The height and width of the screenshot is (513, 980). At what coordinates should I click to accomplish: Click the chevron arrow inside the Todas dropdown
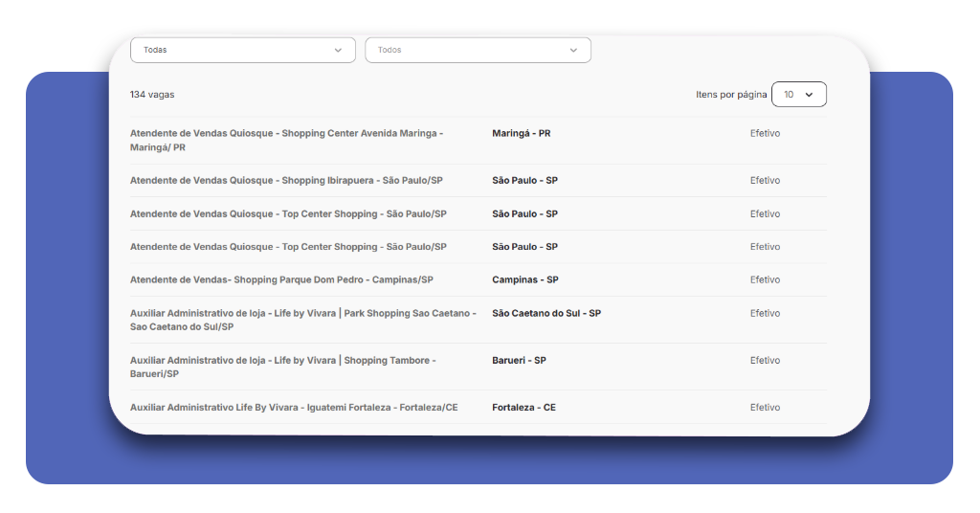coord(338,50)
